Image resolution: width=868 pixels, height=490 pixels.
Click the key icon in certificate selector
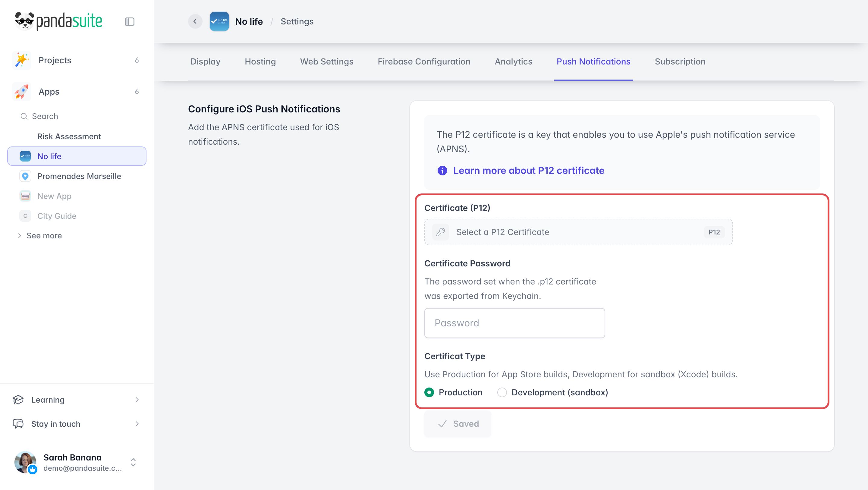440,232
